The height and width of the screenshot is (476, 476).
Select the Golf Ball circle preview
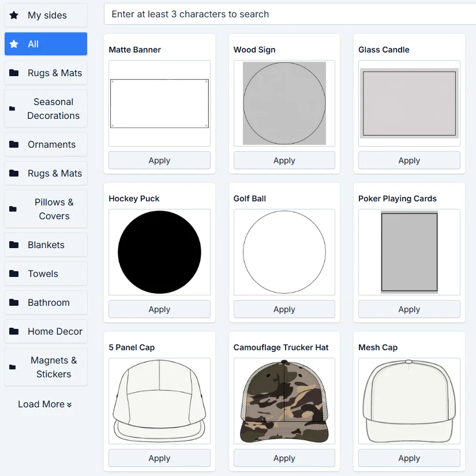284,252
